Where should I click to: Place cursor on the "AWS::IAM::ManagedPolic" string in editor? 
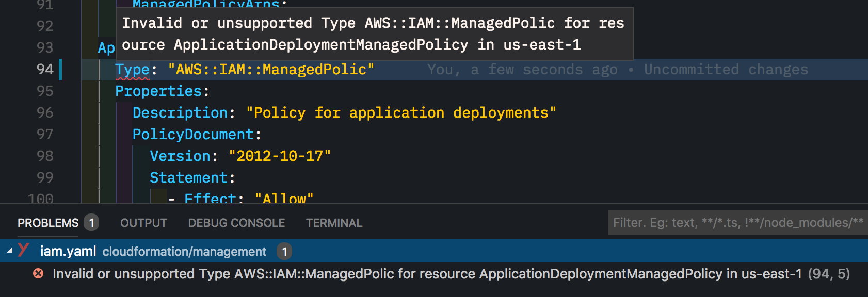(x=271, y=70)
